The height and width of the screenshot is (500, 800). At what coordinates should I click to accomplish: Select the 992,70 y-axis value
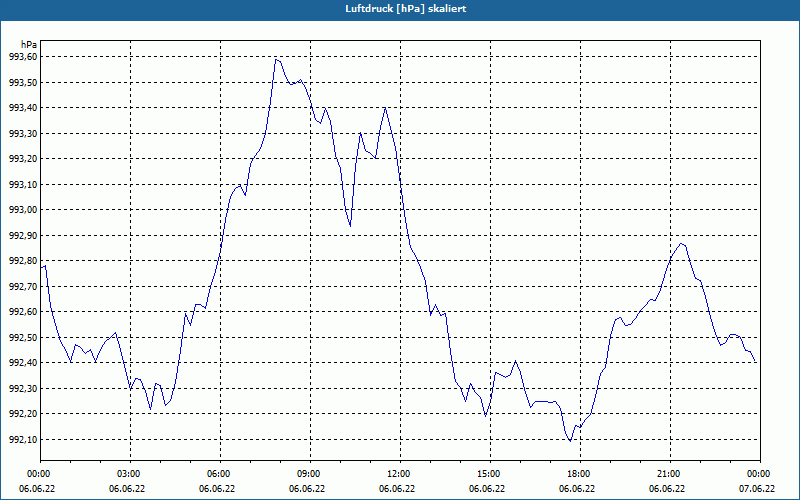point(23,286)
